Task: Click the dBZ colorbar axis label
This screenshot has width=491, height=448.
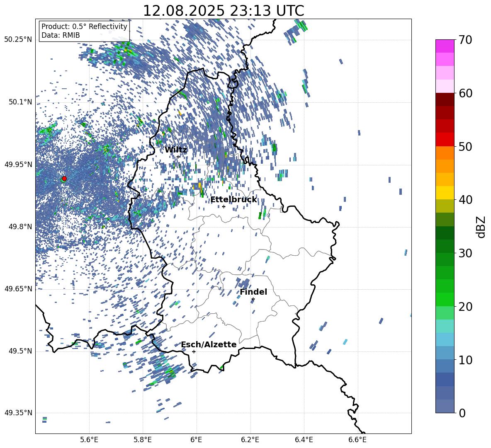Action: pyautogui.click(x=481, y=227)
